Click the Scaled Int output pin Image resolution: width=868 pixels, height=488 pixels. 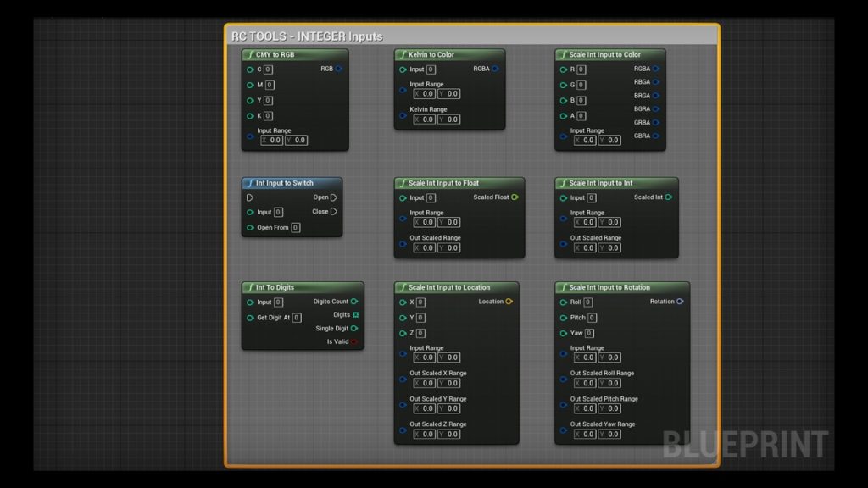(x=669, y=197)
